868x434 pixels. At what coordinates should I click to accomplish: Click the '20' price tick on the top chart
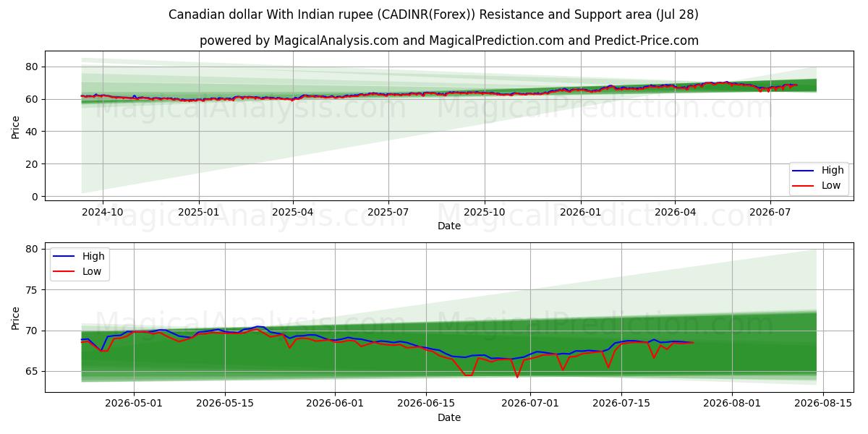click(33, 164)
